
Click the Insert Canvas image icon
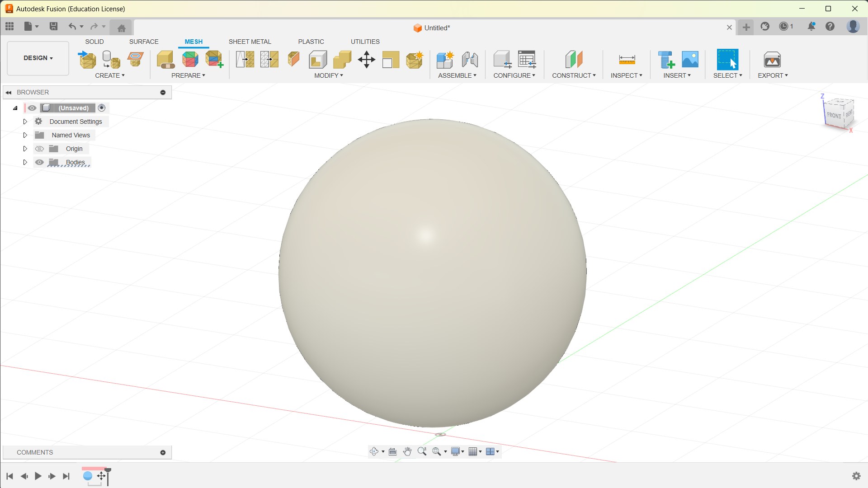[690, 59]
